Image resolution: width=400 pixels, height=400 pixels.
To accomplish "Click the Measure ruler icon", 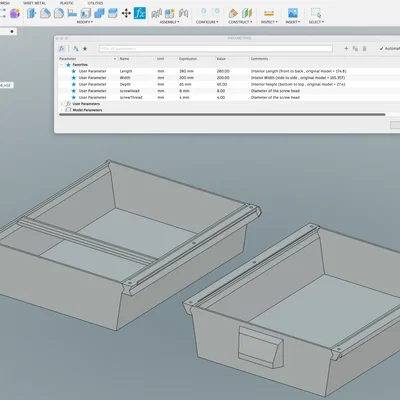I will (269, 13).
